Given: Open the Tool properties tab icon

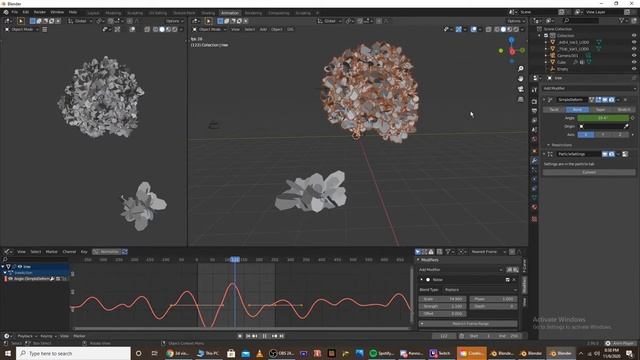Looking at the screenshot, I should 534,90.
